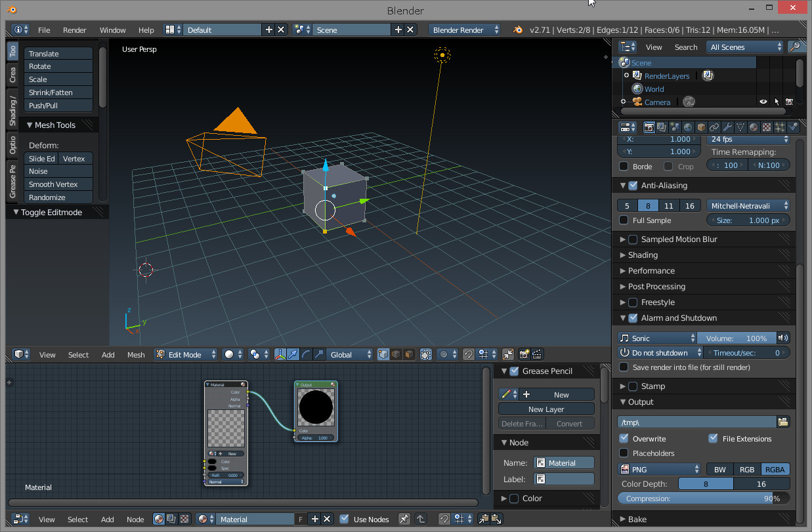Screen dimensions: 812x532
Task: Open the Render menu in top bar
Action: [x=75, y=30]
